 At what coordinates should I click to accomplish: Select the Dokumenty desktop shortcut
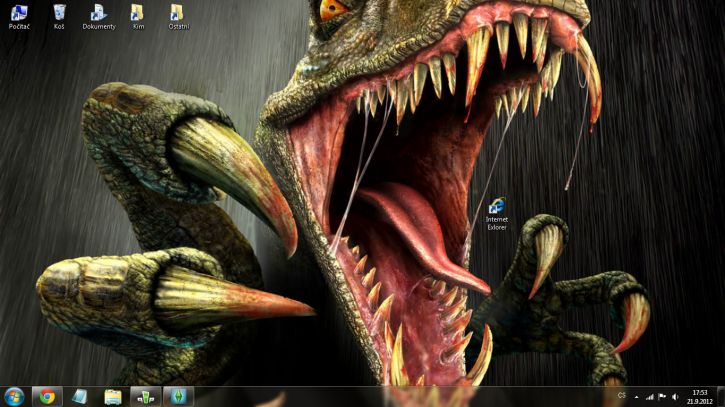tap(99, 17)
